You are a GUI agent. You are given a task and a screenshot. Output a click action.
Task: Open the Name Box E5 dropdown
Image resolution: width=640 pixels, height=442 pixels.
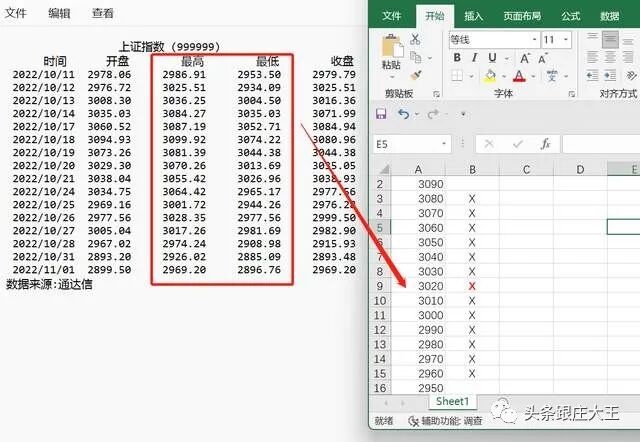(444, 144)
